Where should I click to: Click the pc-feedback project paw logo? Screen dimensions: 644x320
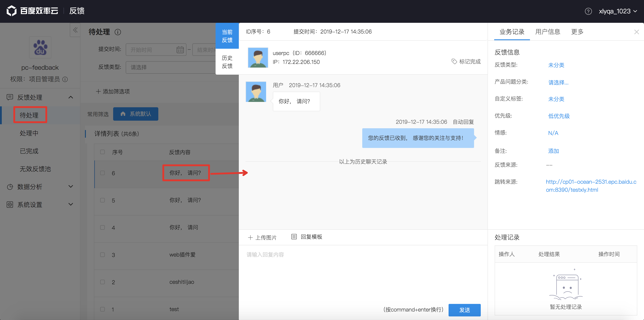point(40,47)
